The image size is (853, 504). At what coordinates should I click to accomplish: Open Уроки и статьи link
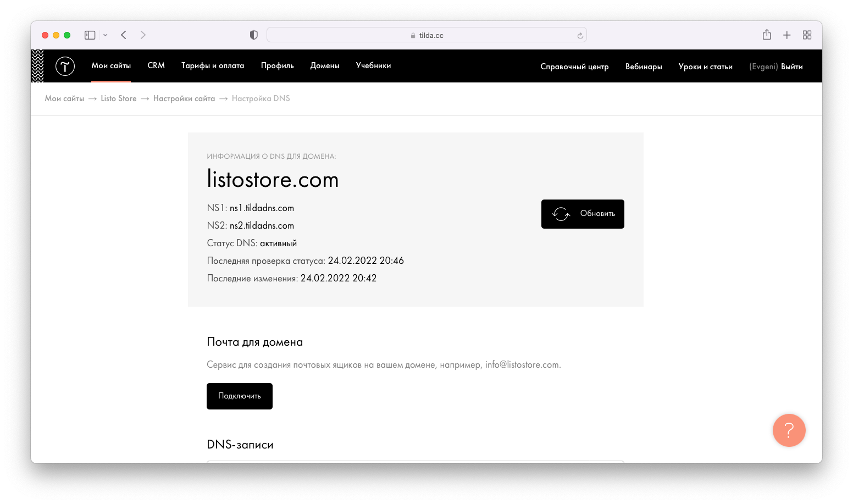pos(705,67)
